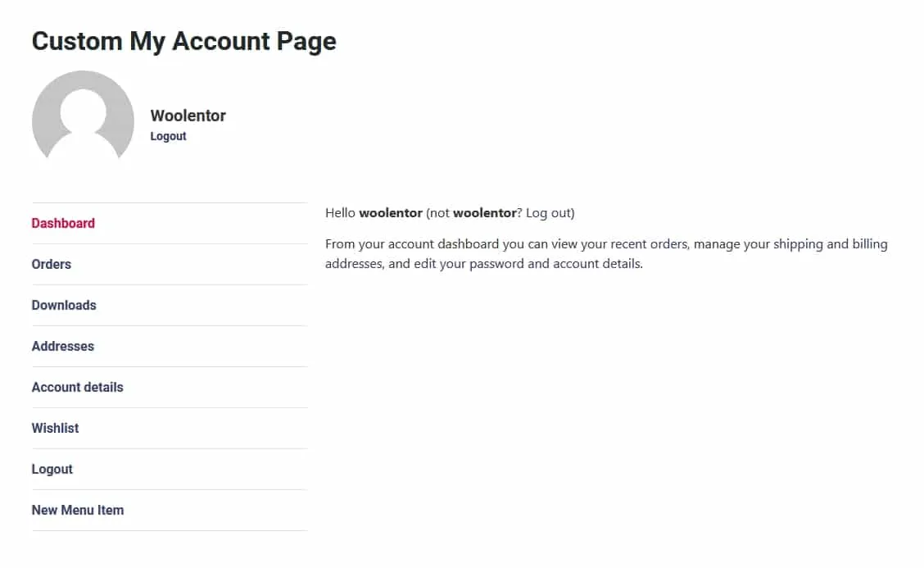Image resolution: width=924 pixels, height=568 pixels.
Task: Click the bold "woolentor" after the word "not"
Action: (x=485, y=213)
